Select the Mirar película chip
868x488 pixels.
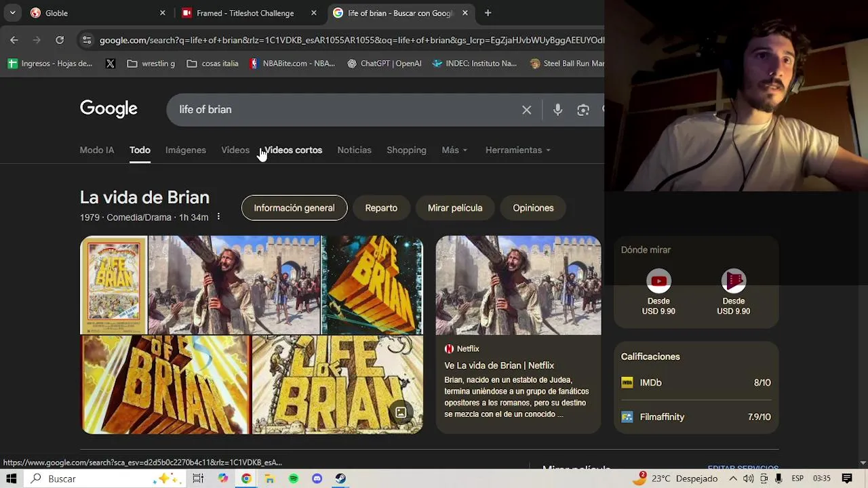click(x=455, y=208)
